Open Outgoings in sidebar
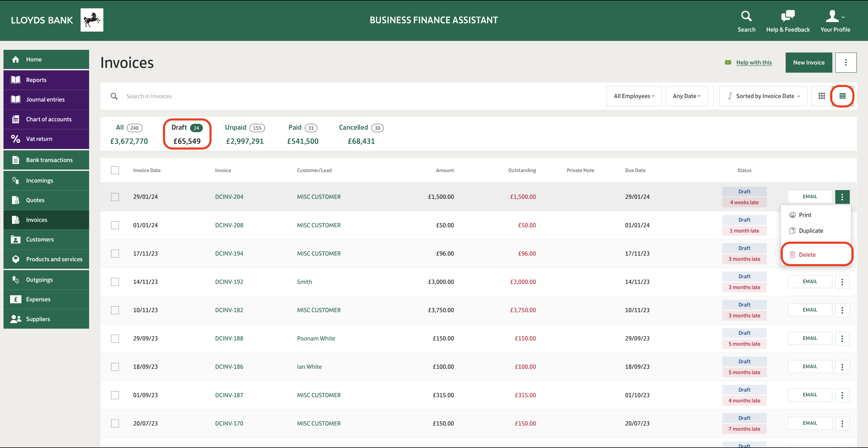Screen dimensions: 868x448 click(46, 279)
